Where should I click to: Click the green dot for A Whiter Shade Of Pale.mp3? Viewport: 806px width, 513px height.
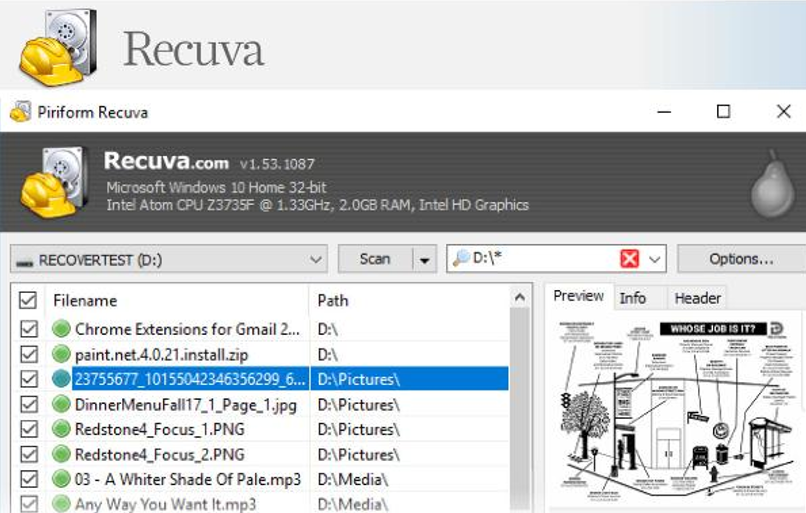point(61,479)
